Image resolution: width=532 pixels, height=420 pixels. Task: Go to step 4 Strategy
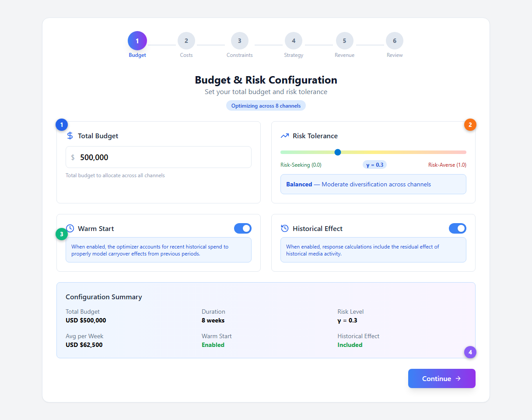(294, 41)
